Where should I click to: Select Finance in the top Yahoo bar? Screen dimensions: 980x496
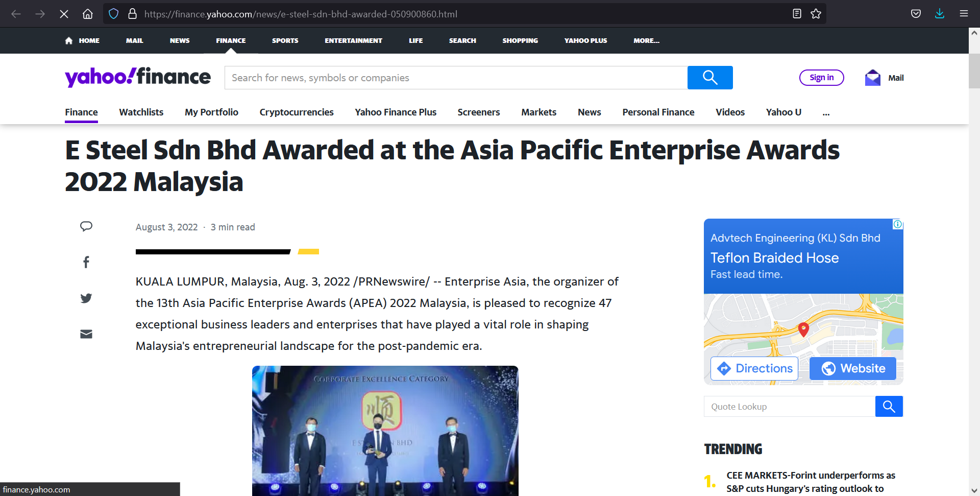click(231, 40)
